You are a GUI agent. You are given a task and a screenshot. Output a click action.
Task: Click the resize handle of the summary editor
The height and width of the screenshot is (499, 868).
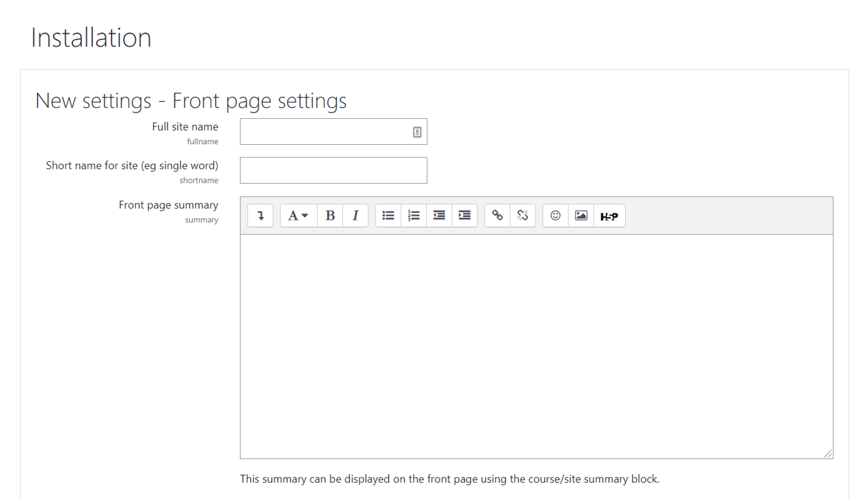(x=828, y=454)
